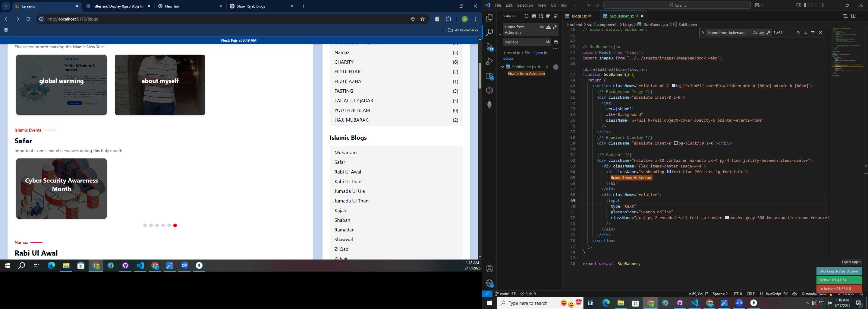Toggle the primary side bar visibility
The image size is (868, 309).
pos(806,5)
